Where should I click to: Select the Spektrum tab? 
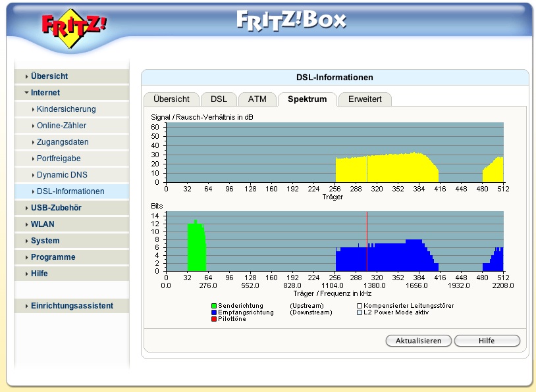pos(308,99)
